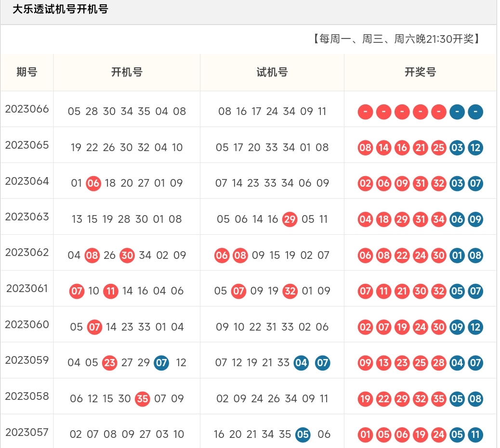Click the 开机号 column header

point(127,72)
